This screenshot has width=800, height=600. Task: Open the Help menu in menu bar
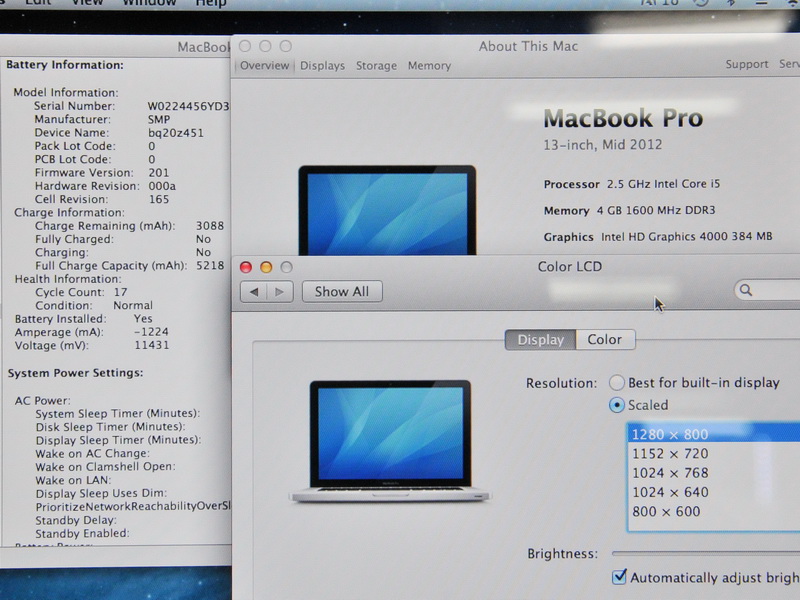[211, 3]
